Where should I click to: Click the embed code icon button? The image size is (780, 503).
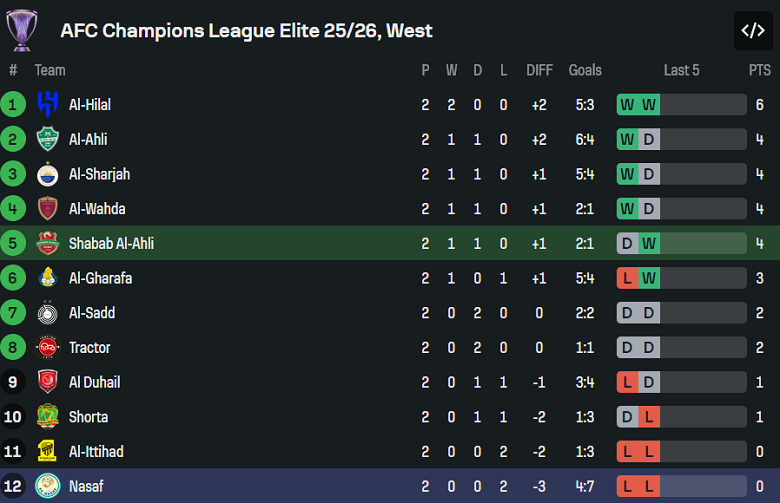[x=752, y=31]
